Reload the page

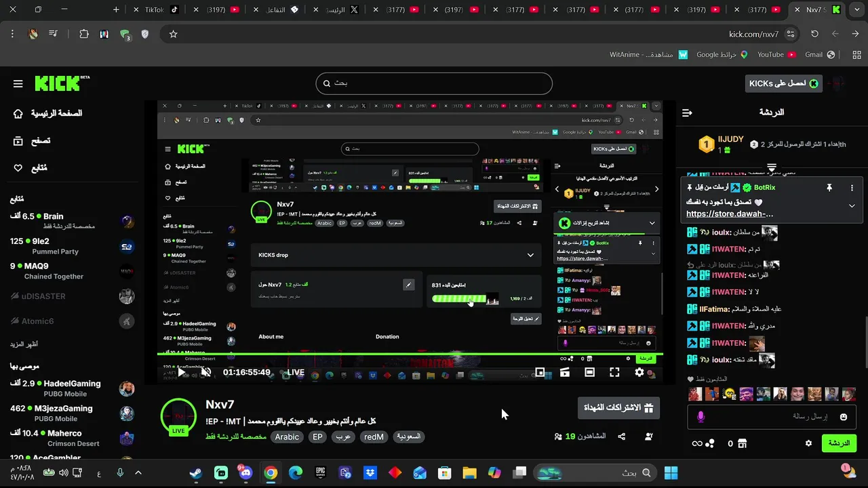point(814,34)
